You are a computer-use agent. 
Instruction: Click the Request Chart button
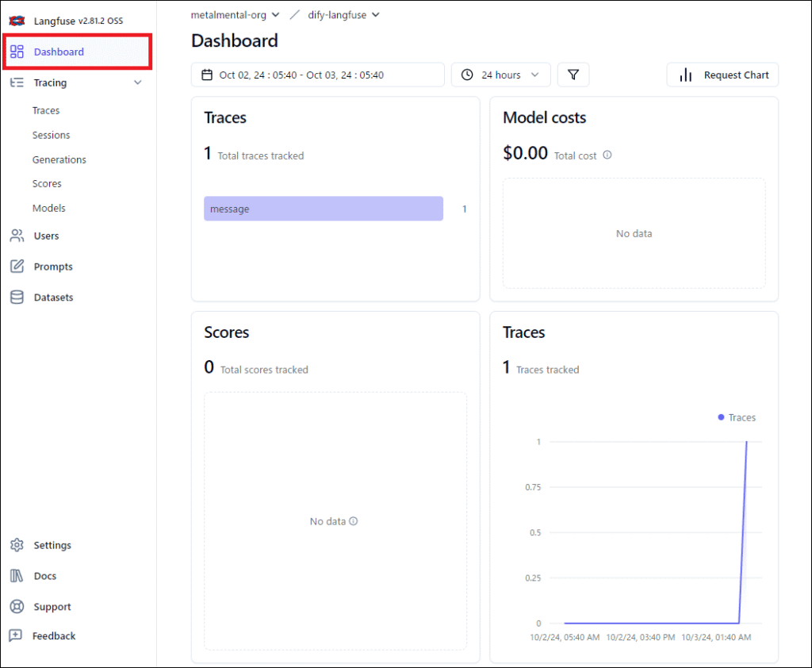[722, 75]
